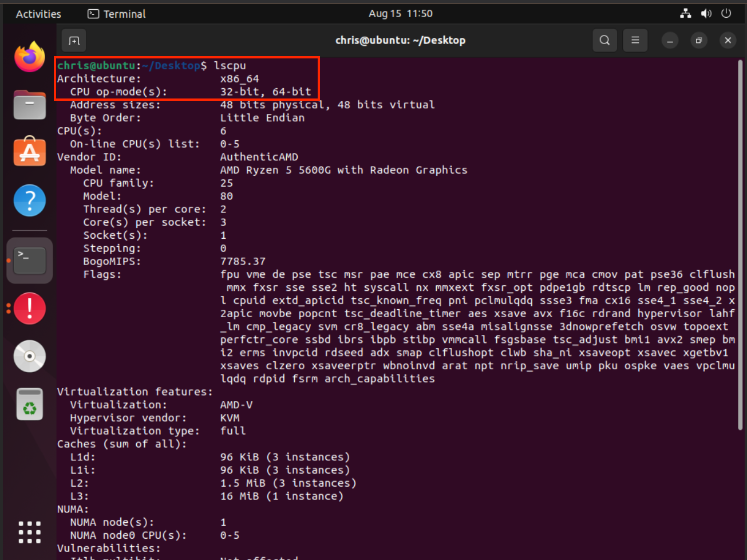This screenshot has height=560, width=747.
Task: Click the AMD Ryzen 5 5600G model name
Action: click(x=344, y=170)
